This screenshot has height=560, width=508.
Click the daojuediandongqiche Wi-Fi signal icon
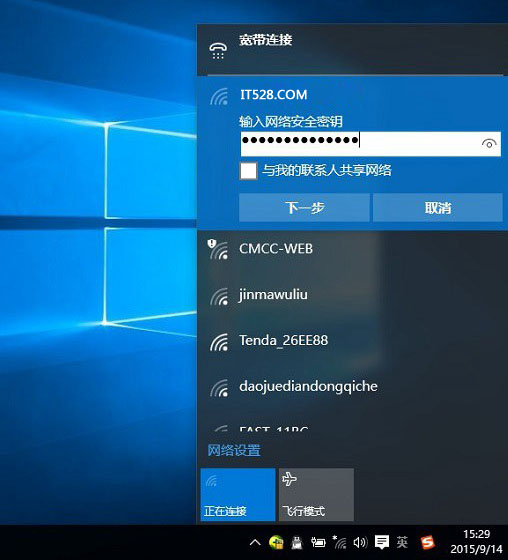[x=219, y=388]
